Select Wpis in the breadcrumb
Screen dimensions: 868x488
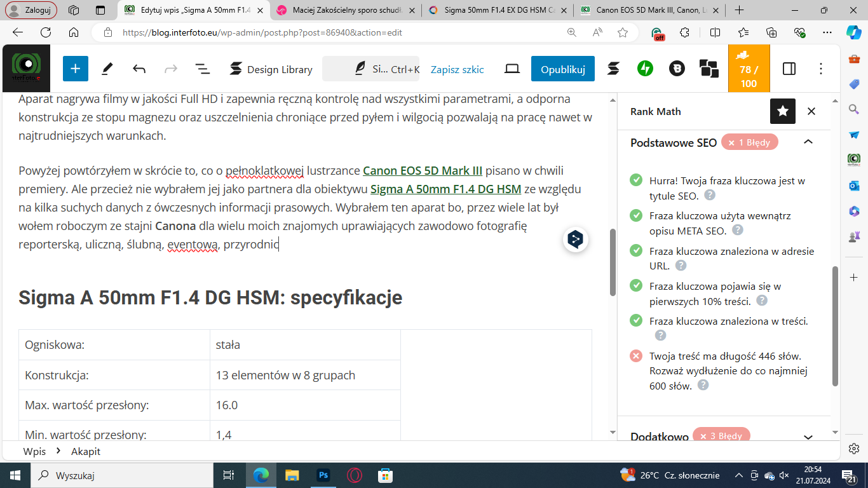pos(34,451)
